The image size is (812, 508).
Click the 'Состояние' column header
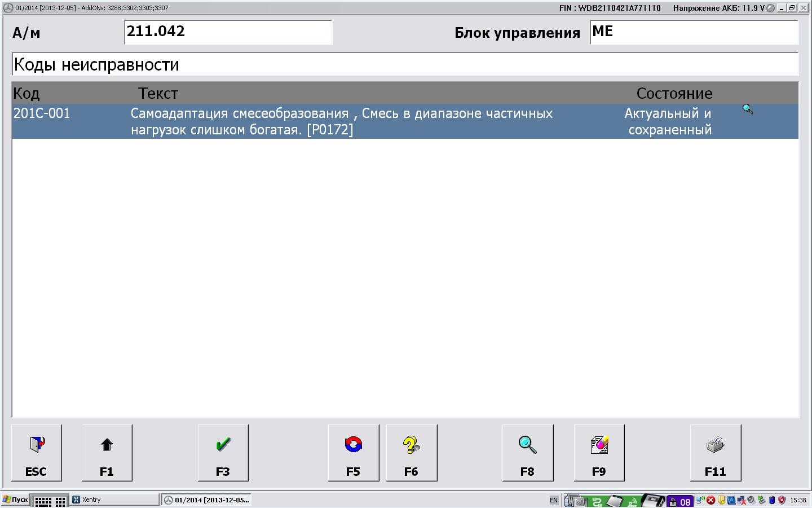pos(674,93)
